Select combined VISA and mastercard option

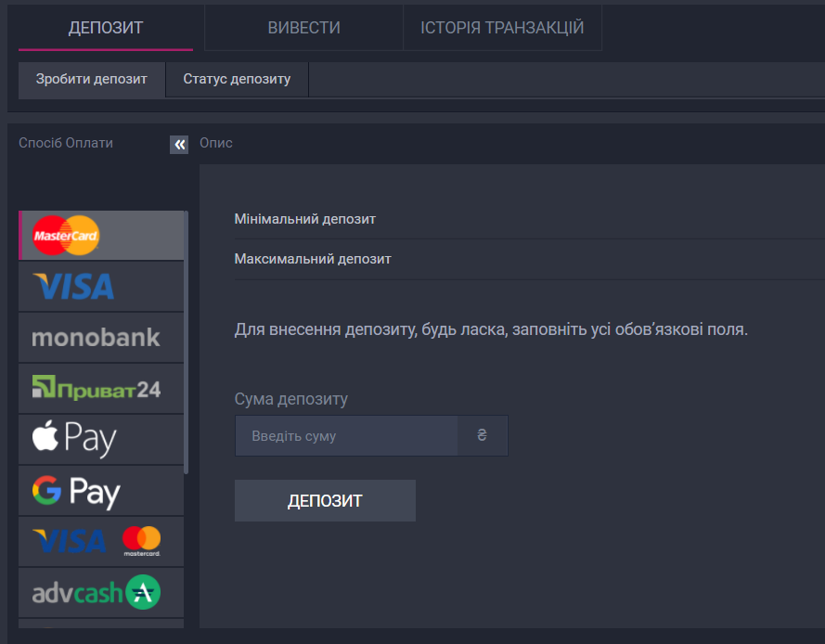point(101,541)
